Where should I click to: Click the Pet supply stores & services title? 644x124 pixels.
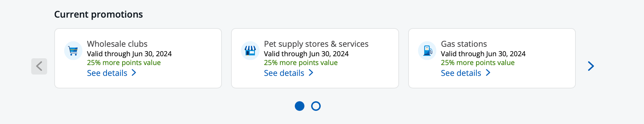pos(316,44)
